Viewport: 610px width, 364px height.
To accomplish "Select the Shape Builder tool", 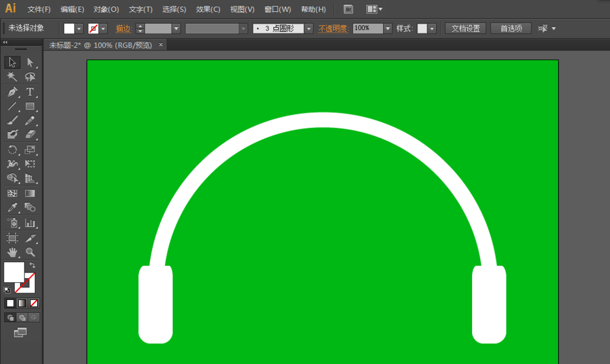I will [x=12, y=178].
